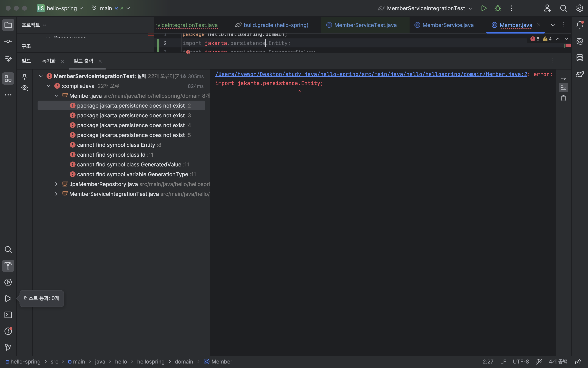The height and width of the screenshot is (368, 588).
Task: Select 'cannot find symbol variable GenerationType' error
Action: tap(121, 174)
